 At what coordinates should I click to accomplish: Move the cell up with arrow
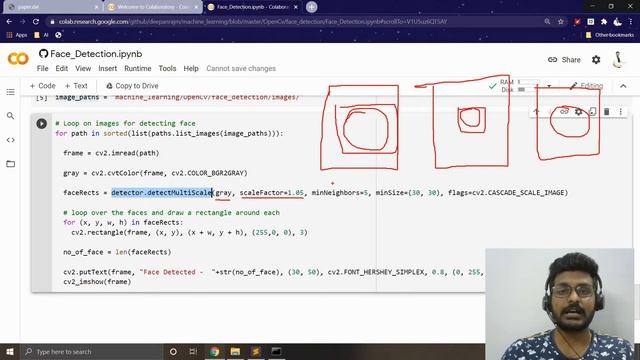click(536, 111)
